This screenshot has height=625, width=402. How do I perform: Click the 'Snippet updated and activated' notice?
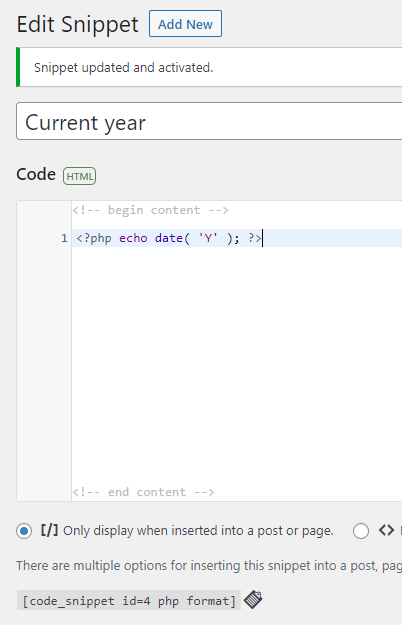coord(209,67)
